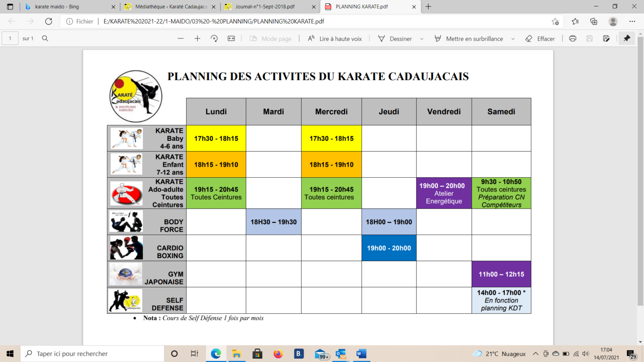Open the browser profile avatar
This screenshot has height=362, width=644.
(x=613, y=21)
